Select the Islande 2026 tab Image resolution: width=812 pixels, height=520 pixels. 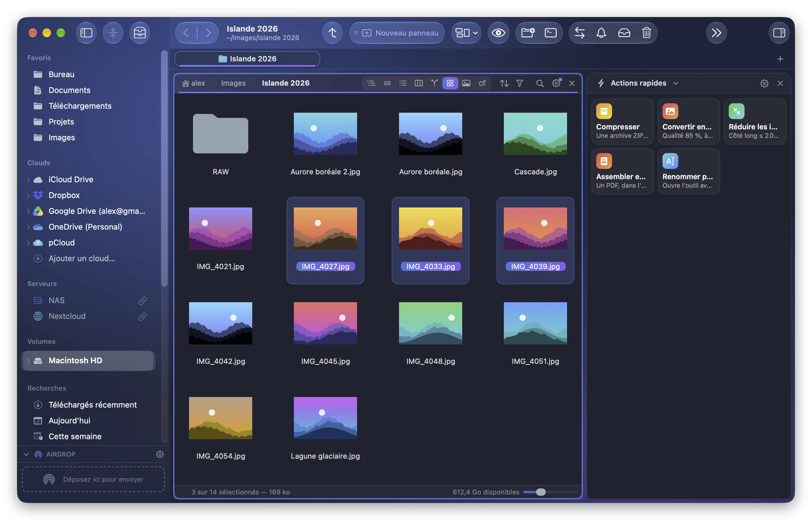click(247, 59)
